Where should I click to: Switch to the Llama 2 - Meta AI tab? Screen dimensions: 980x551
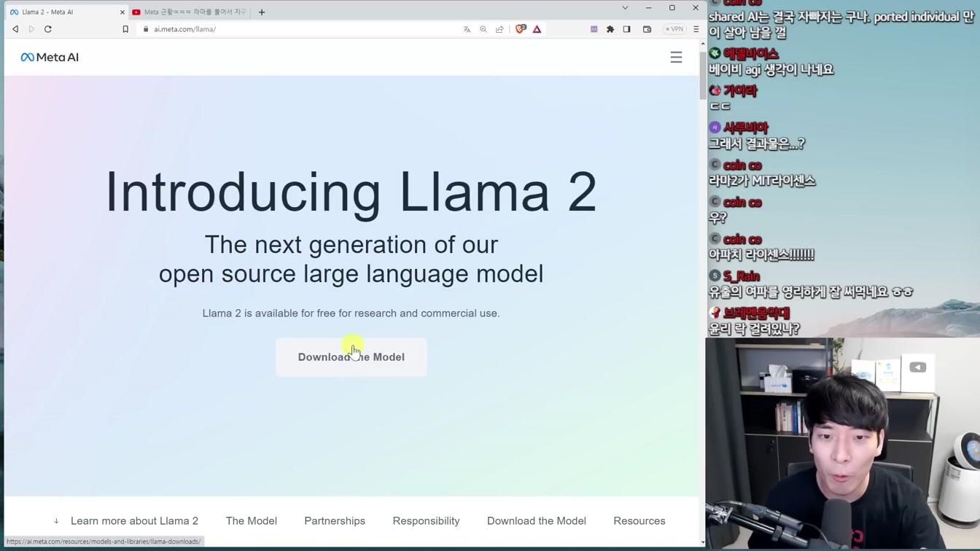[66, 12]
